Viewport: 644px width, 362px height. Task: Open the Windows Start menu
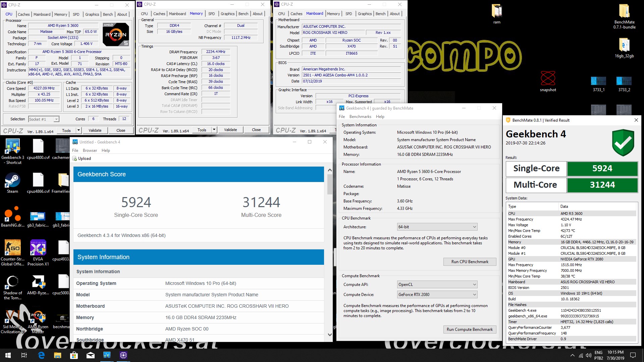click(8, 355)
